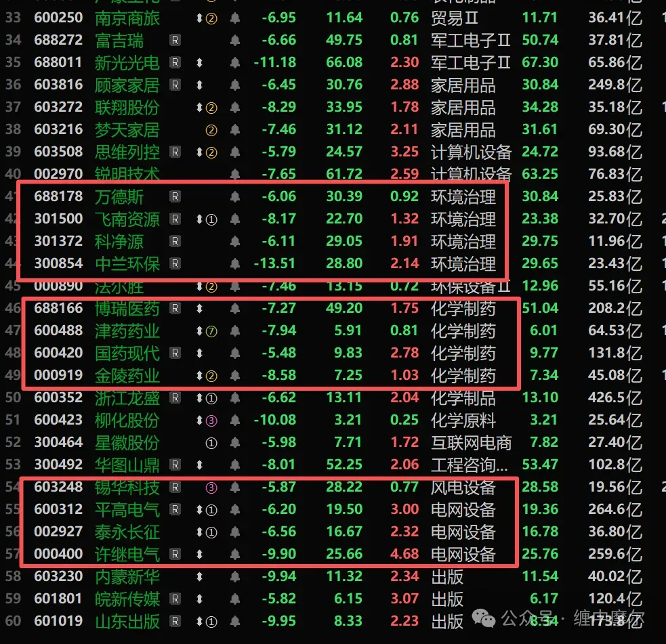Open the 互联网电商 sector label
Screen dimensions: 666x644
[x=471, y=443]
